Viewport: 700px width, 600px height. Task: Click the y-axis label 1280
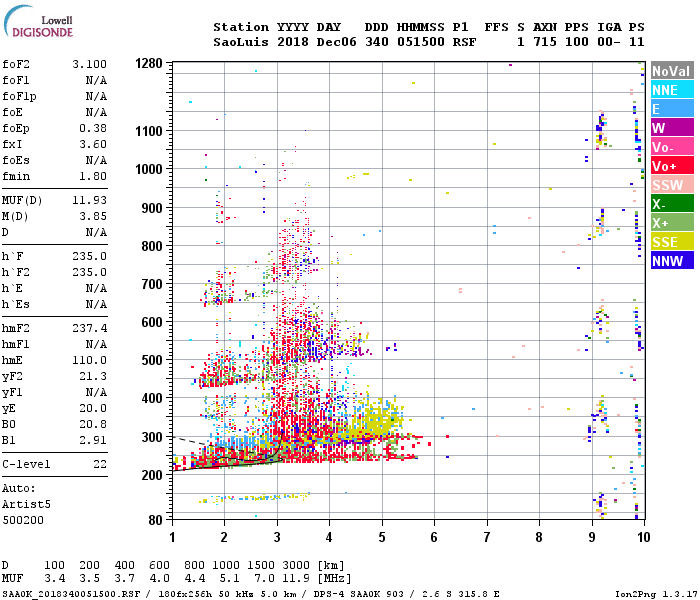149,63
